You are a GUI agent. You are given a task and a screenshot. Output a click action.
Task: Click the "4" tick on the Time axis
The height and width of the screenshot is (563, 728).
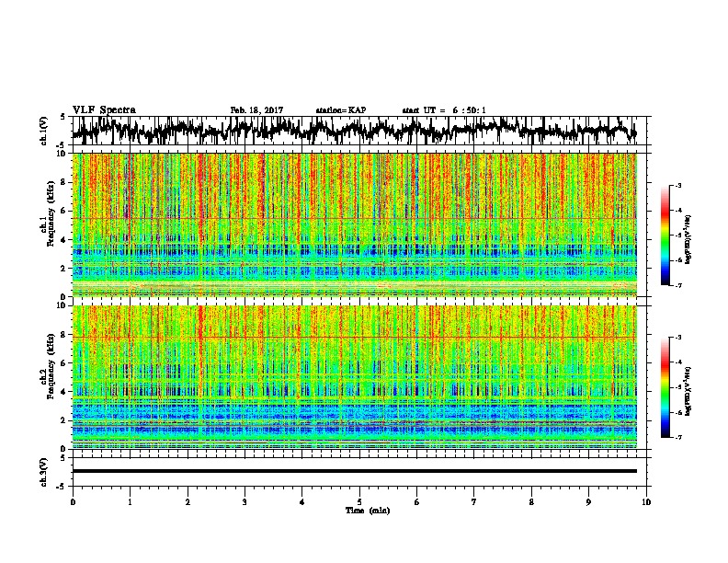click(x=302, y=502)
